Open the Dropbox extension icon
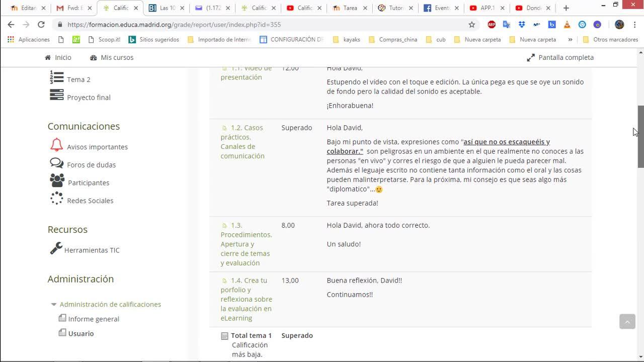This screenshot has width=644, height=362. [x=522, y=25]
